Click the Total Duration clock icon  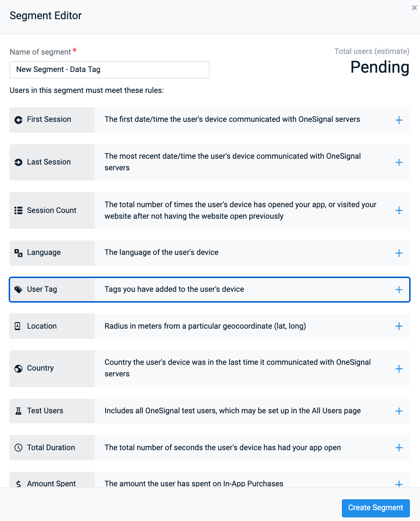tap(18, 448)
